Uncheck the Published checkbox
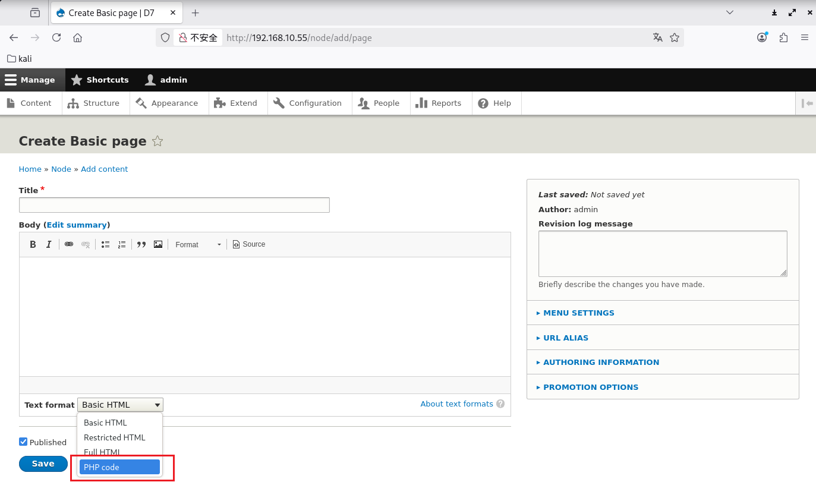The image size is (816, 504). click(23, 442)
